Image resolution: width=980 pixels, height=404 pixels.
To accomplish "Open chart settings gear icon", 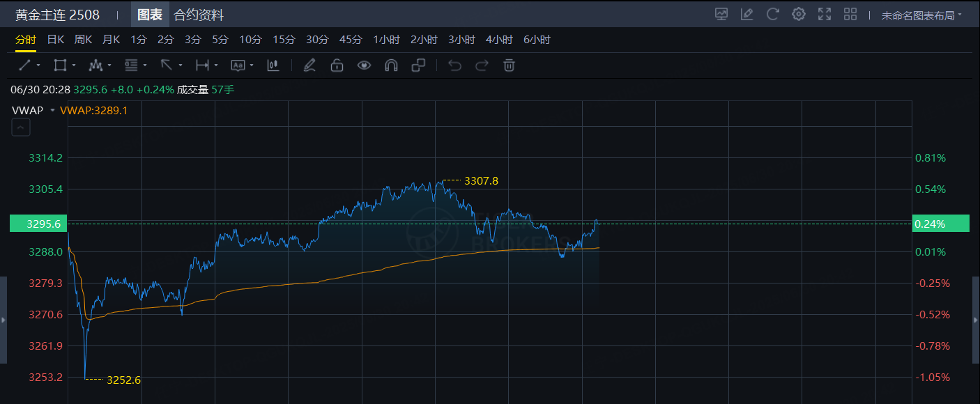I will [799, 14].
